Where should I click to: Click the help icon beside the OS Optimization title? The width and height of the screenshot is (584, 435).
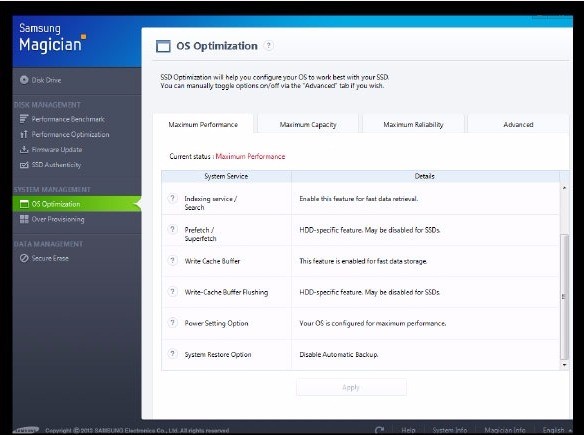[268, 46]
